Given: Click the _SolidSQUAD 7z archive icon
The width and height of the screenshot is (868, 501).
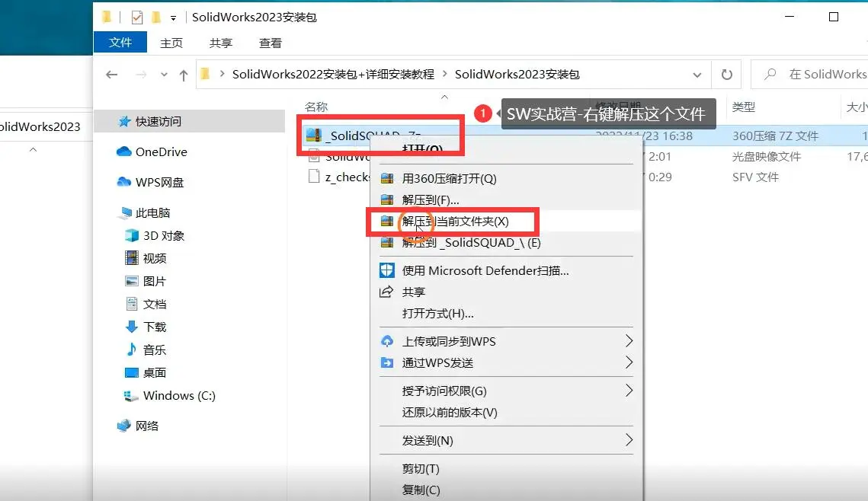Looking at the screenshot, I should pos(314,136).
